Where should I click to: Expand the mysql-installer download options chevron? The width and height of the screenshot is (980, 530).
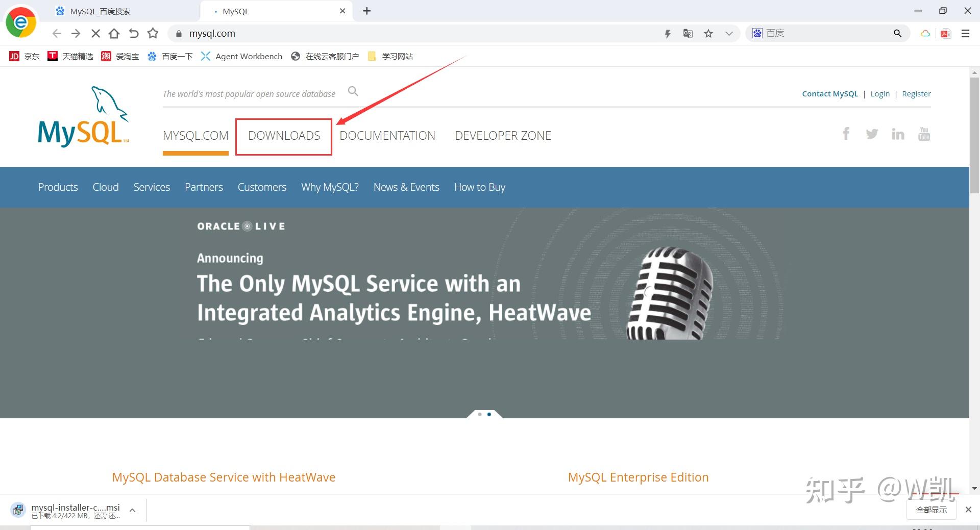tap(132, 510)
